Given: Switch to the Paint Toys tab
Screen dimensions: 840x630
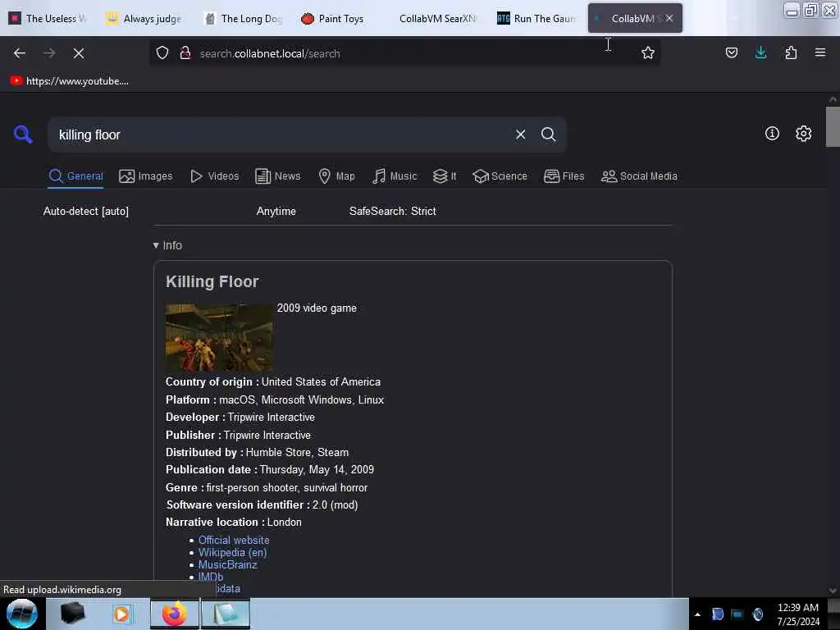Looking at the screenshot, I should tap(340, 19).
